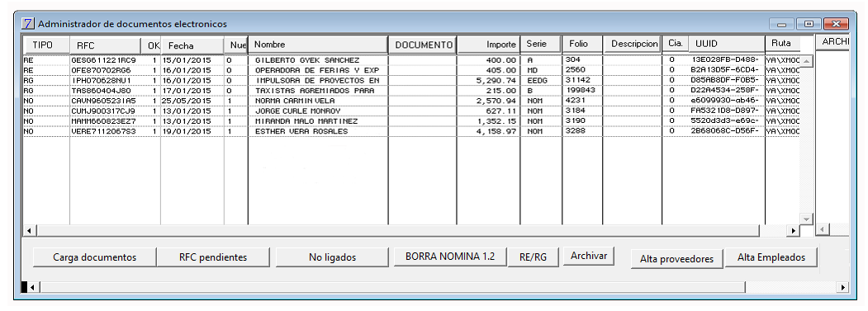Screen dimensions: 868x311
Task: Click the grid's horizontal scrollbar right arrow
Action: [x=794, y=230]
